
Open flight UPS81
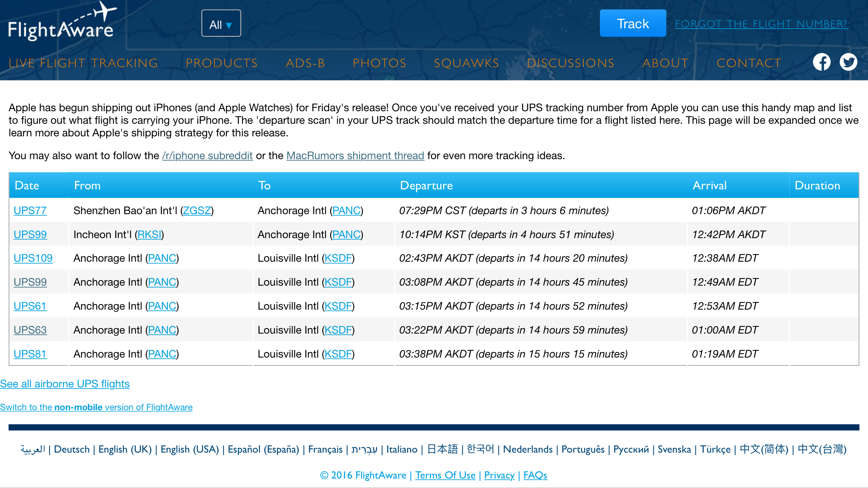pos(30,354)
